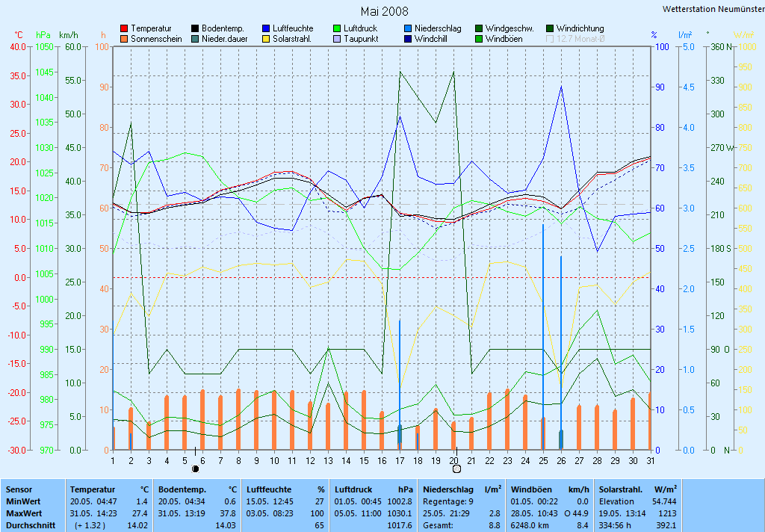Click the green Windböen legend swatch
The width and height of the screenshot is (765, 532).
(479, 39)
